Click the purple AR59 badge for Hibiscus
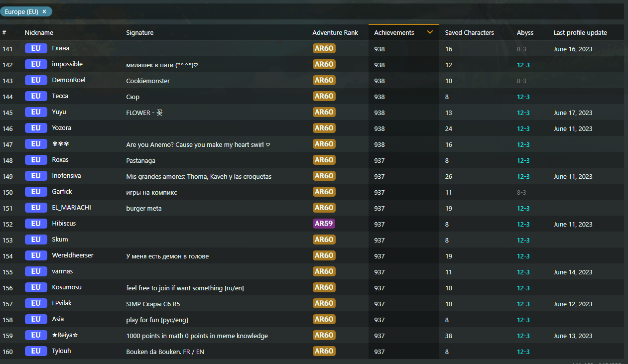This screenshot has height=364, width=628. coord(324,224)
